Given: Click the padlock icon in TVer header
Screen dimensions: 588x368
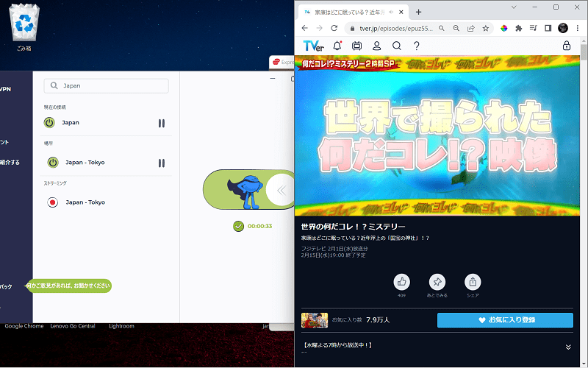Looking at the screenshot, I should [566, 46].
